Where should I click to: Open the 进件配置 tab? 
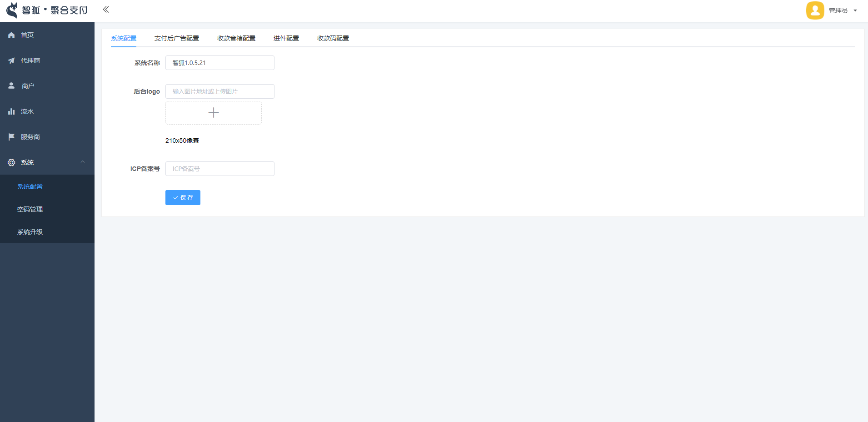coord(286,38)
